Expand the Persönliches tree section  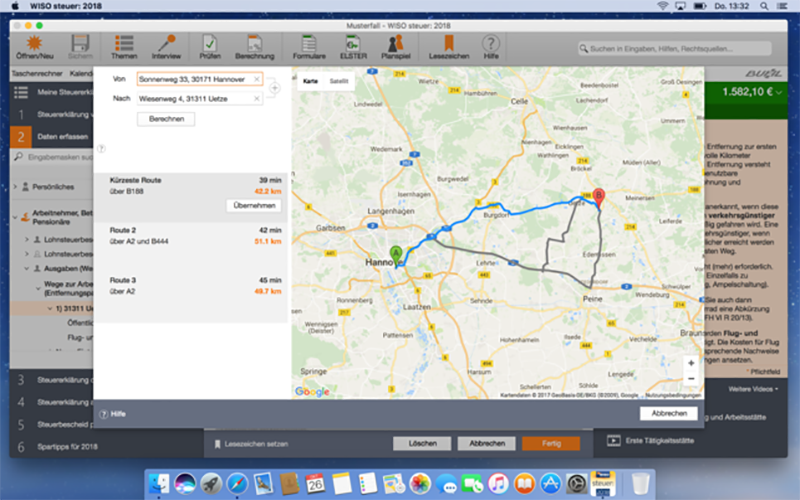pos(15,187)
